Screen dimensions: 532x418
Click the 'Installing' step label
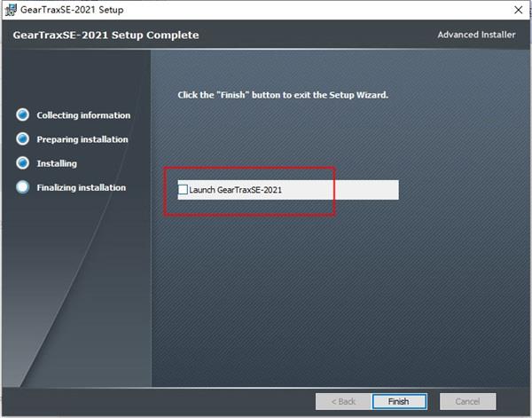pyautogui.click(x=57, y=163)
